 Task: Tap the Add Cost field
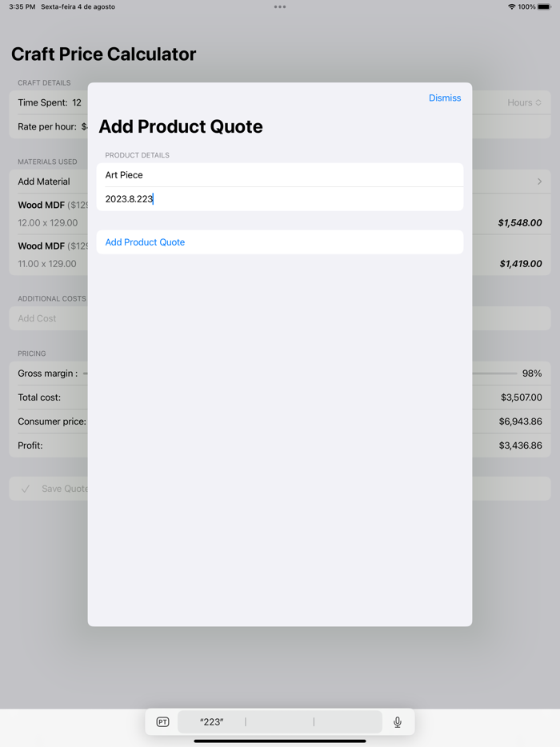pyautogui.click(x=36, y=318)
